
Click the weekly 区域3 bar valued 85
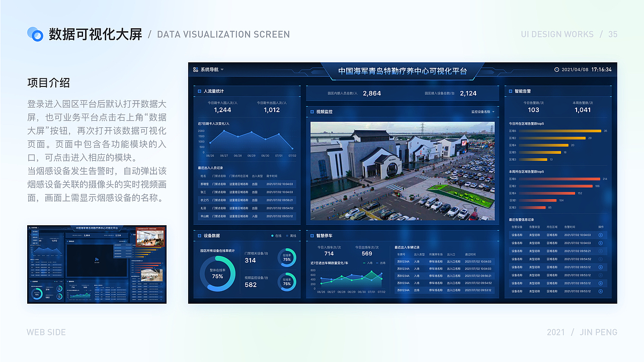coord(532,207)
